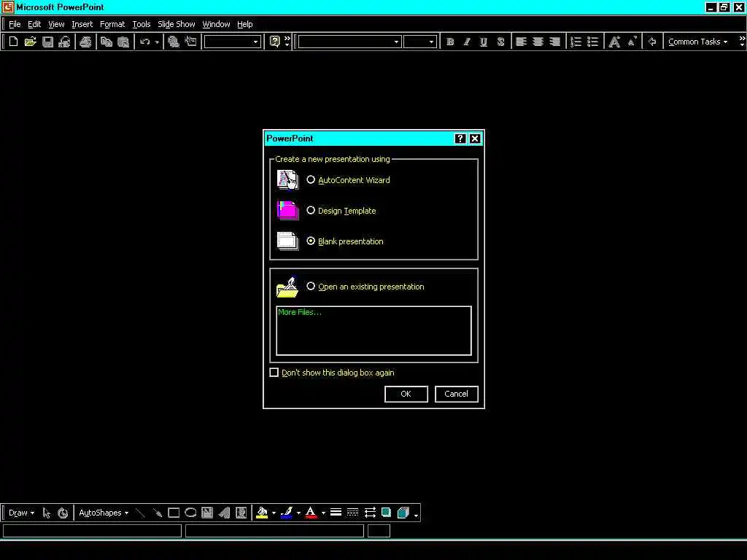This screenshot has height=560, width=747.
Task: Select the Oval drawing tool
Action: 190,513
